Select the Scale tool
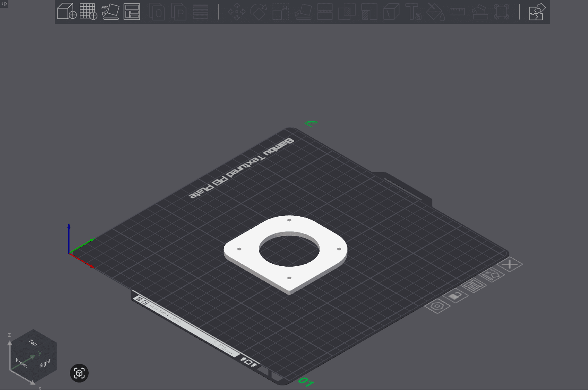This screenshot has height=390, width=588. 280,12
